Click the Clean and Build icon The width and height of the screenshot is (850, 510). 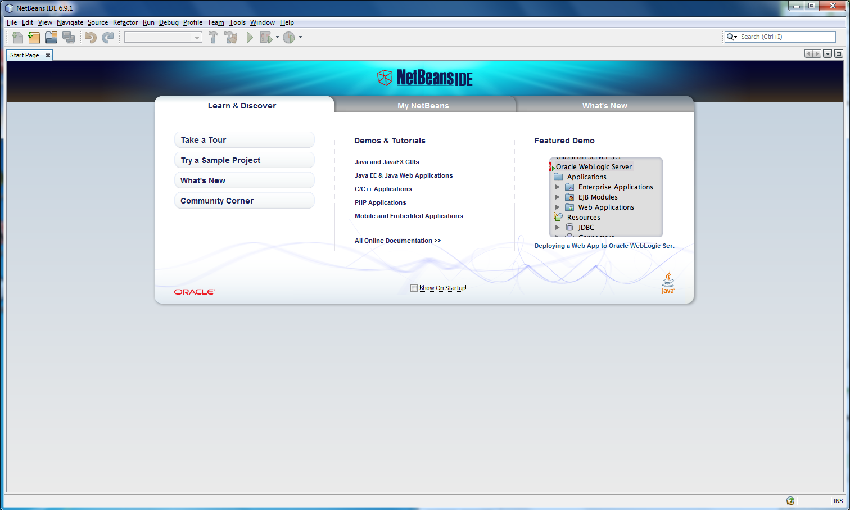pos(231,37)
